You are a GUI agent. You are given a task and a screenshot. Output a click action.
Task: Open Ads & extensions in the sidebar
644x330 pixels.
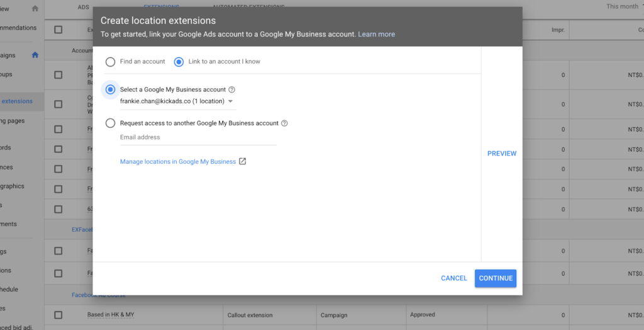16,101
